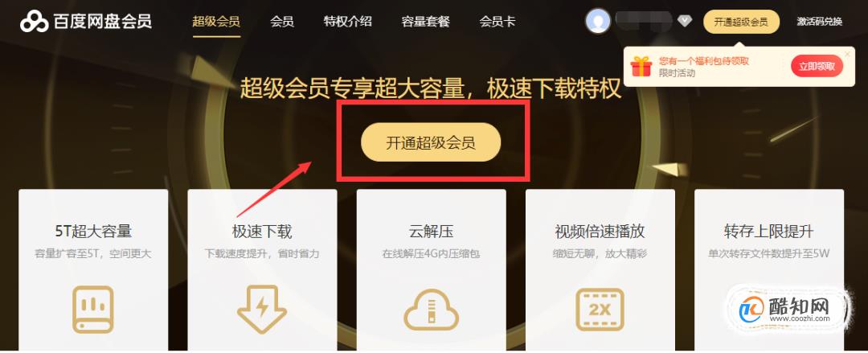Click the large 开通超级会员 center button
Screen dimensions: 868x353
click(x=431, y=142)
